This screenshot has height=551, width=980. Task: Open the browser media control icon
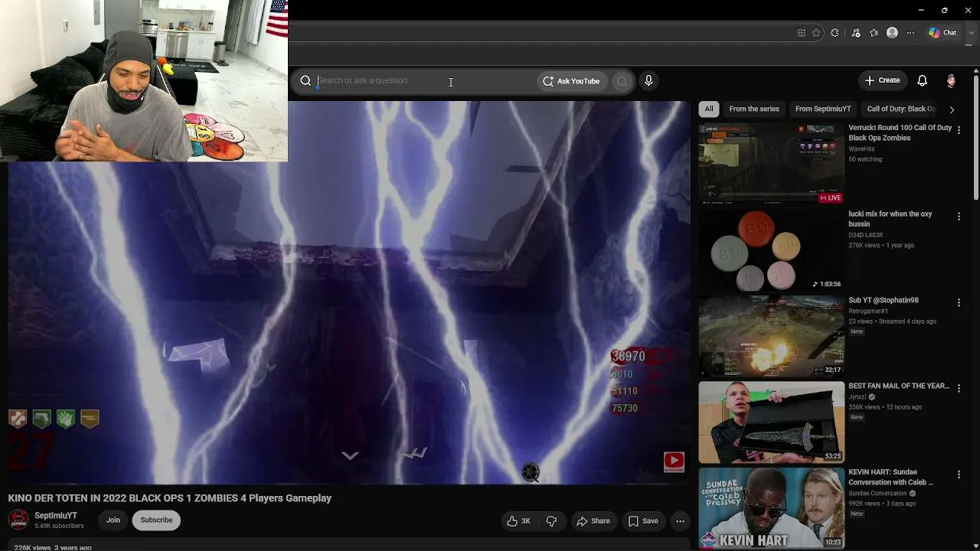click(855, 33)
